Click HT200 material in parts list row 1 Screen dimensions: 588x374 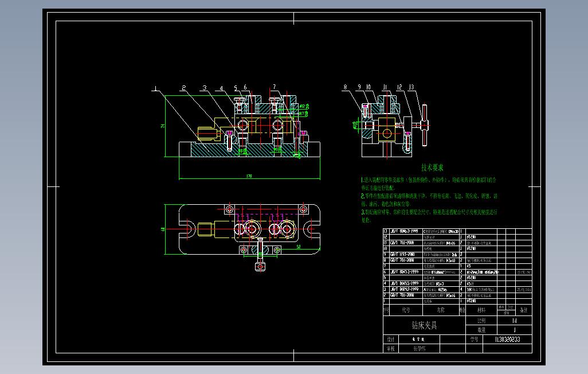(472, 301)
